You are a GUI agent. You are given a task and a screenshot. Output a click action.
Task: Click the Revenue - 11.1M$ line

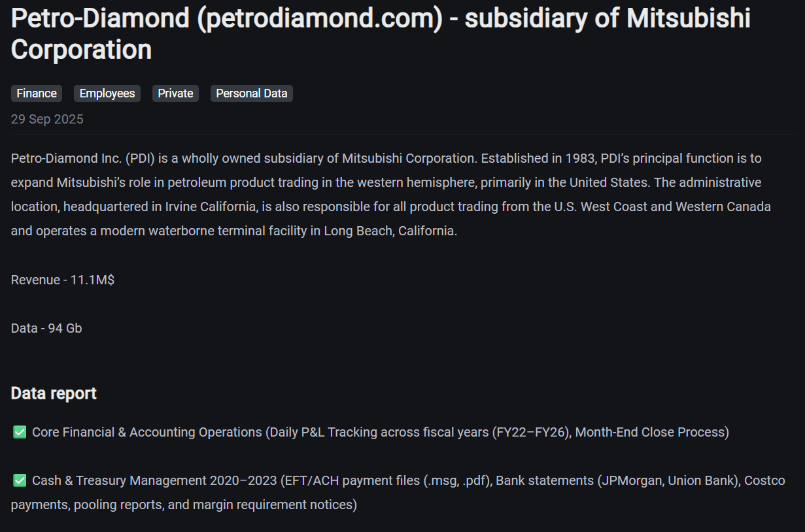[x=63, y=280]
